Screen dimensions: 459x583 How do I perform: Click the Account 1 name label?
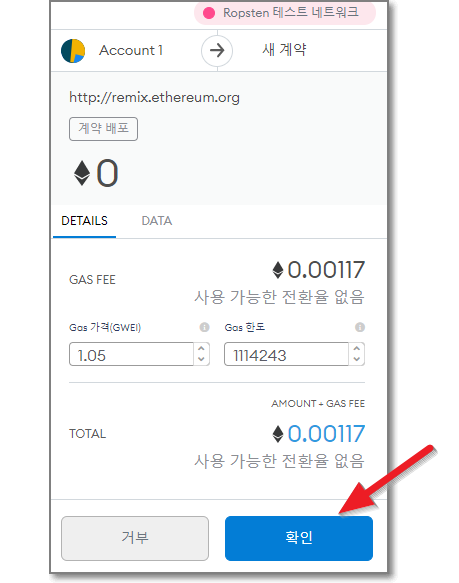(x=131, y=50)
